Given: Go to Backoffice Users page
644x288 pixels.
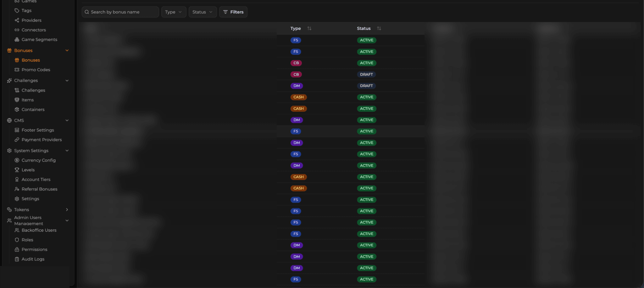Looking at the screenshot, I should coord(39,230).
